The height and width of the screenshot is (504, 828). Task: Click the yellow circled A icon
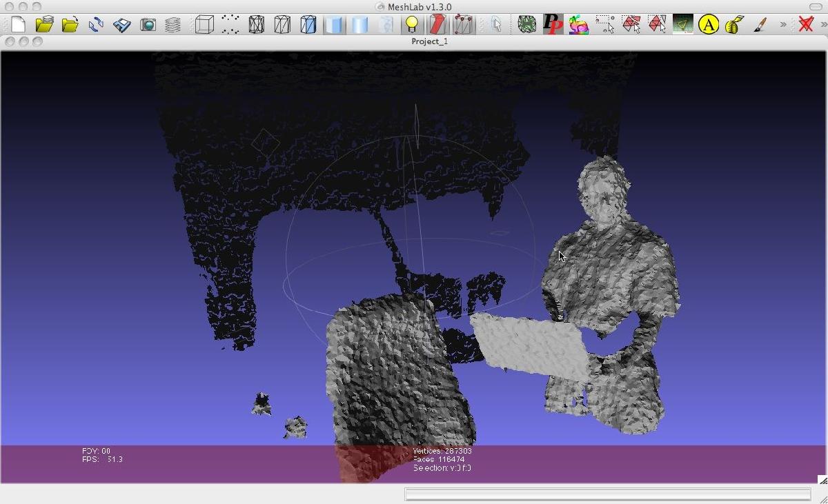point(709,25)
